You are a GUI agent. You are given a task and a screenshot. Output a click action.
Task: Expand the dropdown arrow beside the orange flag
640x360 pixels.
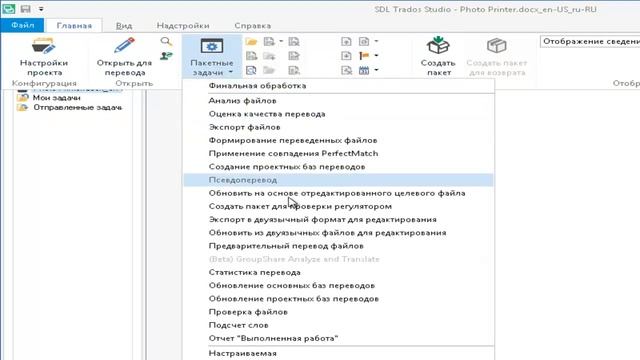376,56
